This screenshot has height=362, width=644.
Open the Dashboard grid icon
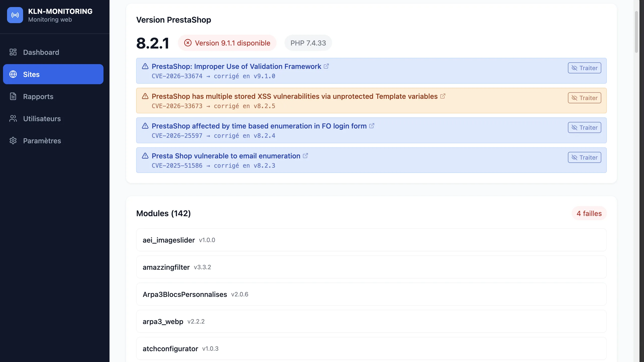(x=13, y=52)
